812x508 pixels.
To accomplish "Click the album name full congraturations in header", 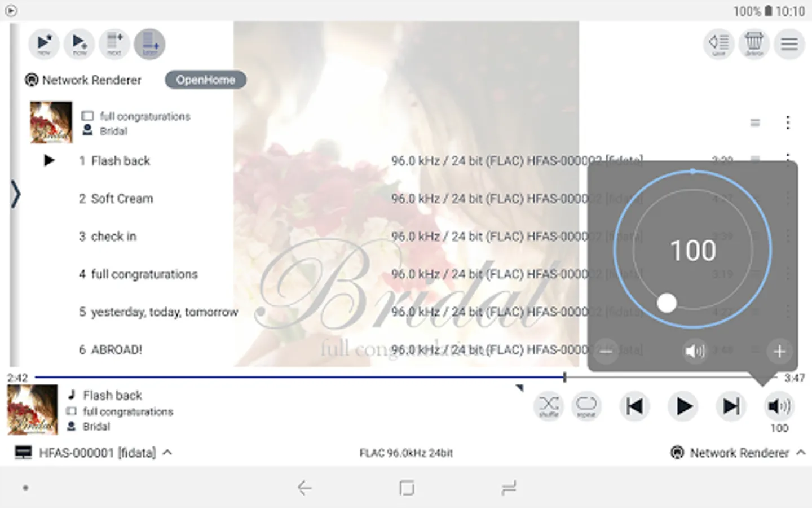I will coord(145,116).
